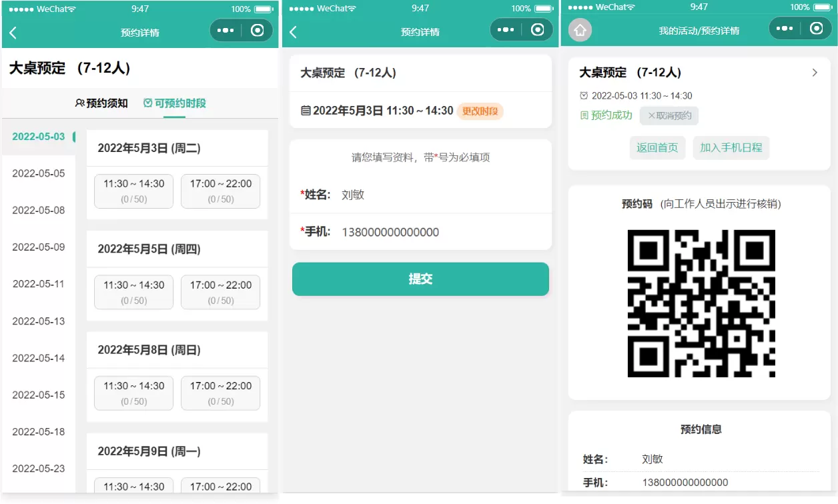Click 返回首页 button
Screen dimensions: 838x504
tap(657, 148)
